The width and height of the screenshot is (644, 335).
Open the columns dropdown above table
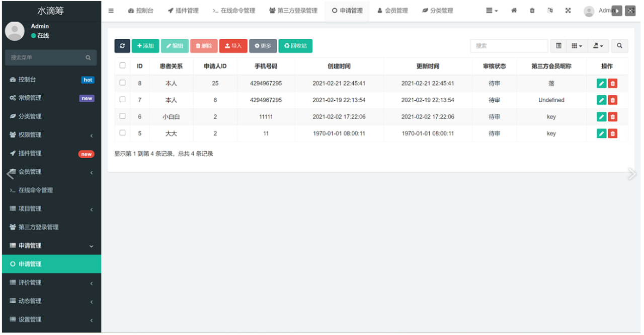click(x=577, y=46)
